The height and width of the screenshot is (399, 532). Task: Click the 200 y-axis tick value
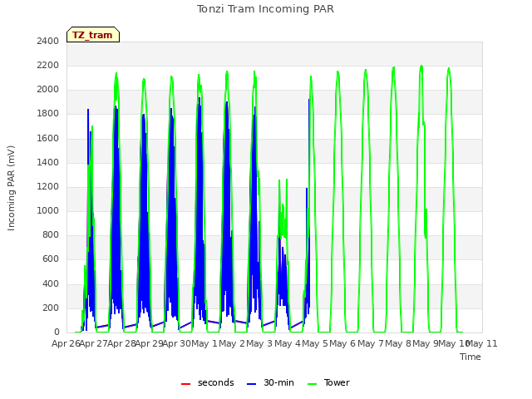(x=51, y=308)
